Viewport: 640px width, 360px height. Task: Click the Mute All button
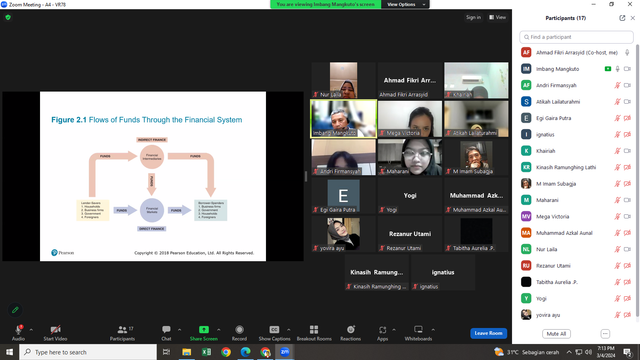[556, 333]
